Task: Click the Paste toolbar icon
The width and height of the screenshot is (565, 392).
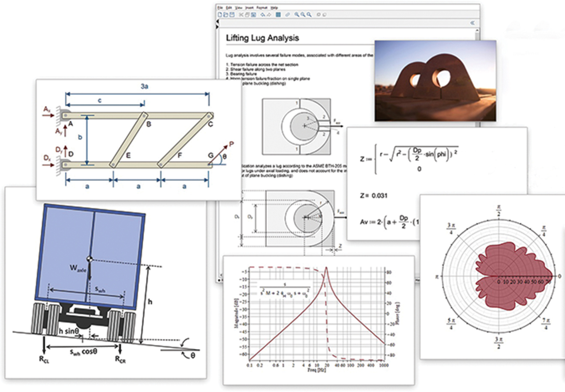Action: point(253,15)
